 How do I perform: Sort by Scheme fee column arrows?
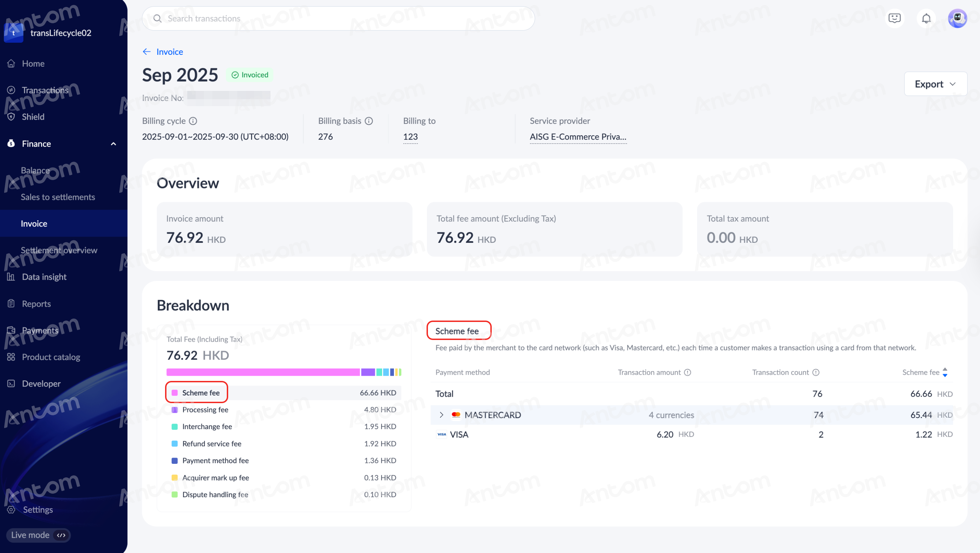(x=945, y=372)
